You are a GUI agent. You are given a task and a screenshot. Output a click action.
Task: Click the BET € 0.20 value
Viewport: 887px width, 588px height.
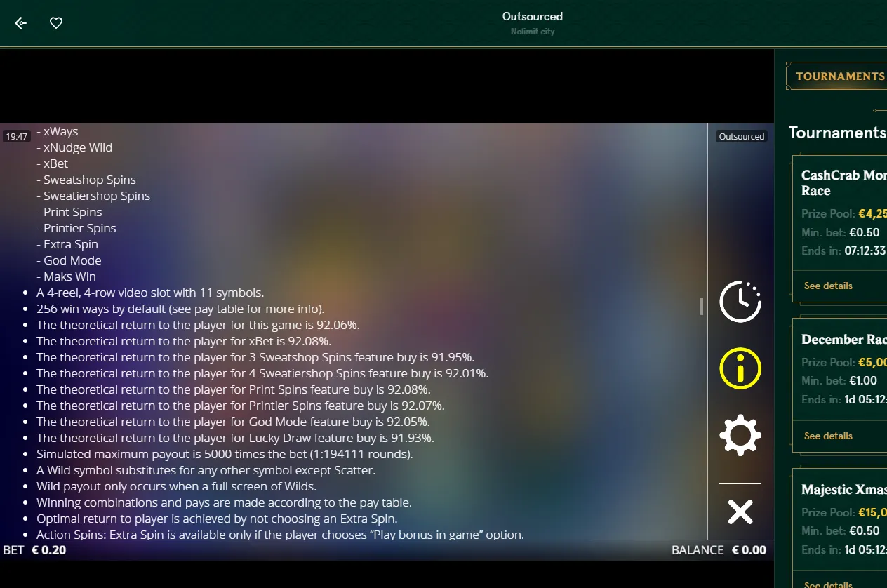(34, 550)
